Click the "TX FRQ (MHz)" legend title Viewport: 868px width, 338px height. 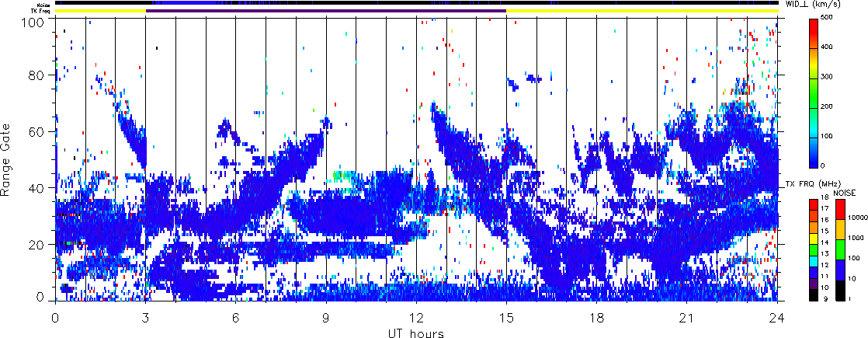click(x=812, y=183)
